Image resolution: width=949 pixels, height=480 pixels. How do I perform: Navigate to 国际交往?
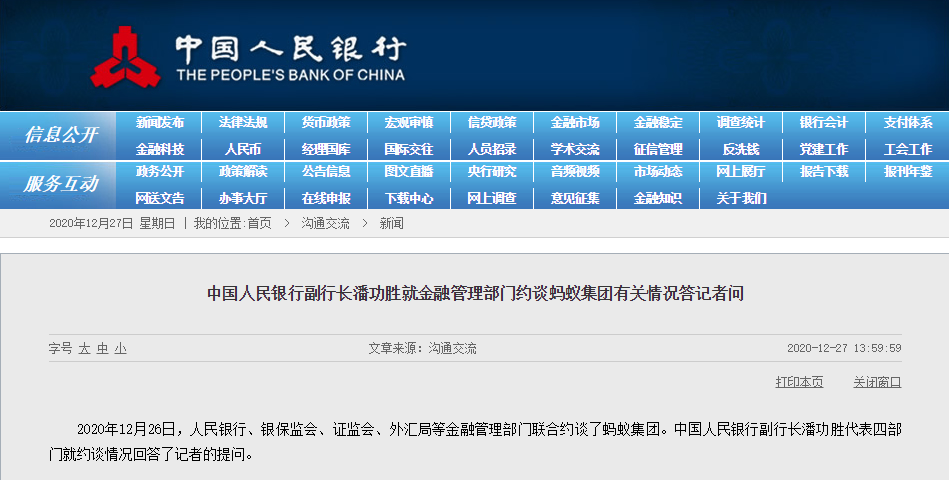pyautogui.click(x=409, y=149)
